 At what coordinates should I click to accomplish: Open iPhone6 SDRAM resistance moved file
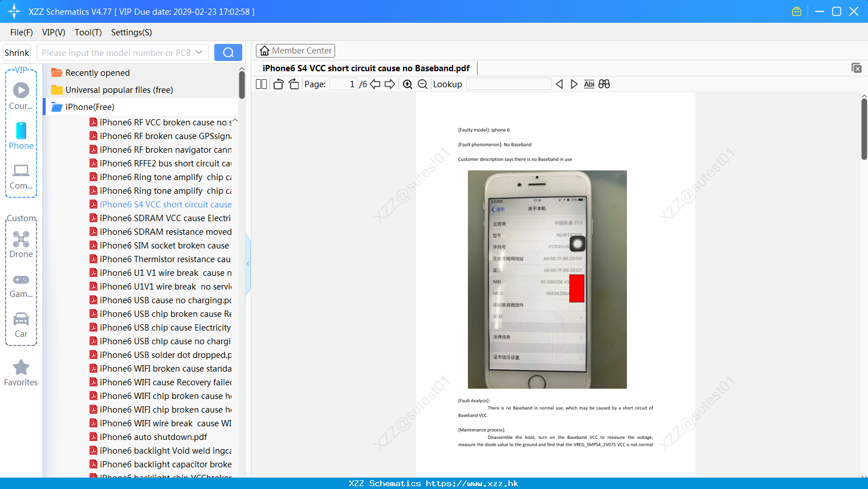(161, 231)
